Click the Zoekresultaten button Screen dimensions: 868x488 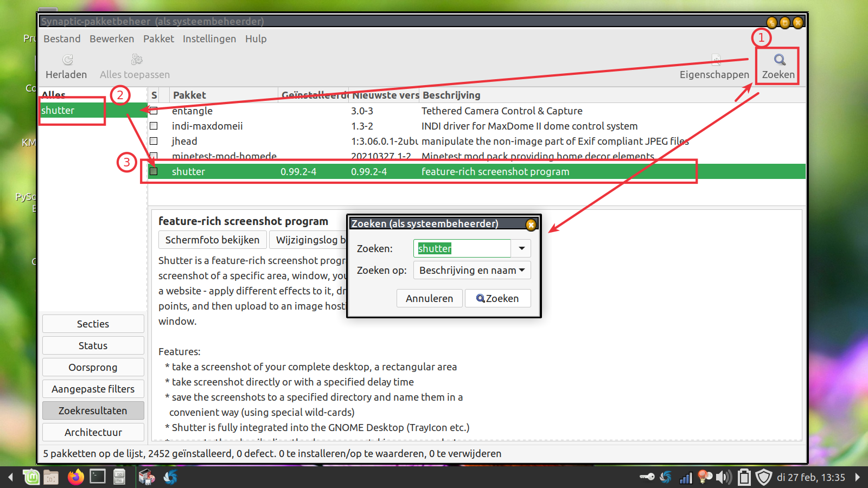[93, 410]
